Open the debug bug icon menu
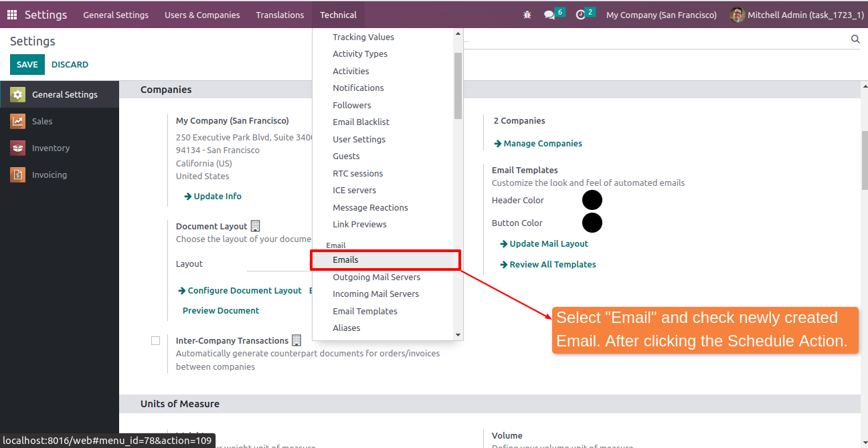Screen dimensions: 868x448 coord(528,15)
